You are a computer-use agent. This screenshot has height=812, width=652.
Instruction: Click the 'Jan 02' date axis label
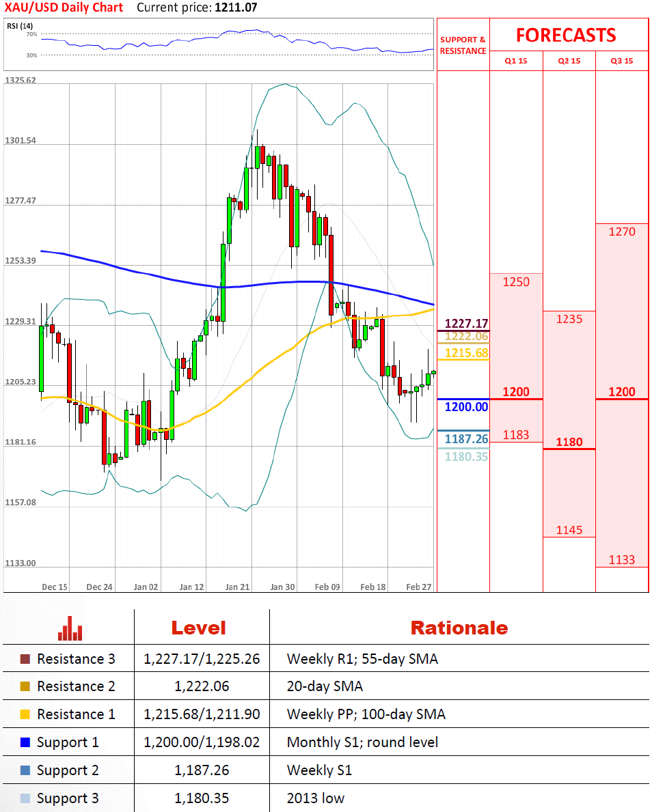[146, 587]
